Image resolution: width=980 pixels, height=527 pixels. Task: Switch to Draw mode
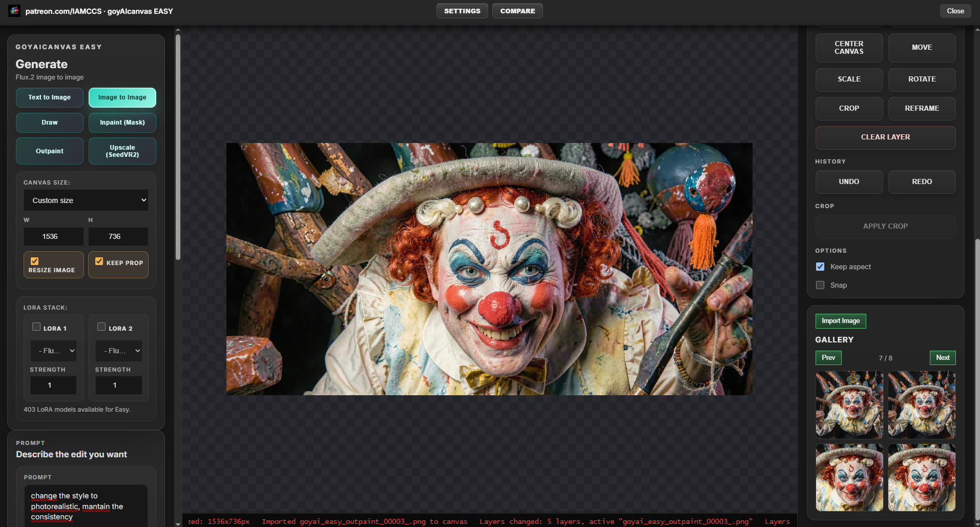(x=50, y=123)
